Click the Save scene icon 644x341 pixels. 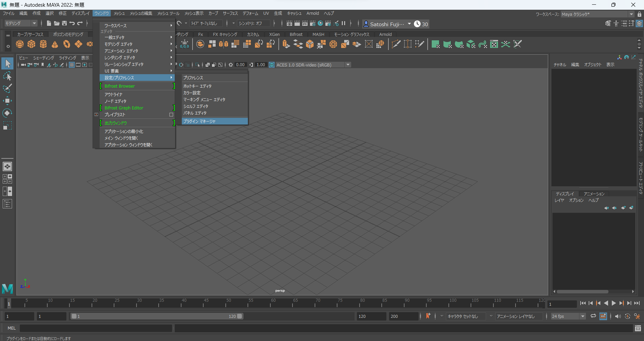[x=64, y=23]
